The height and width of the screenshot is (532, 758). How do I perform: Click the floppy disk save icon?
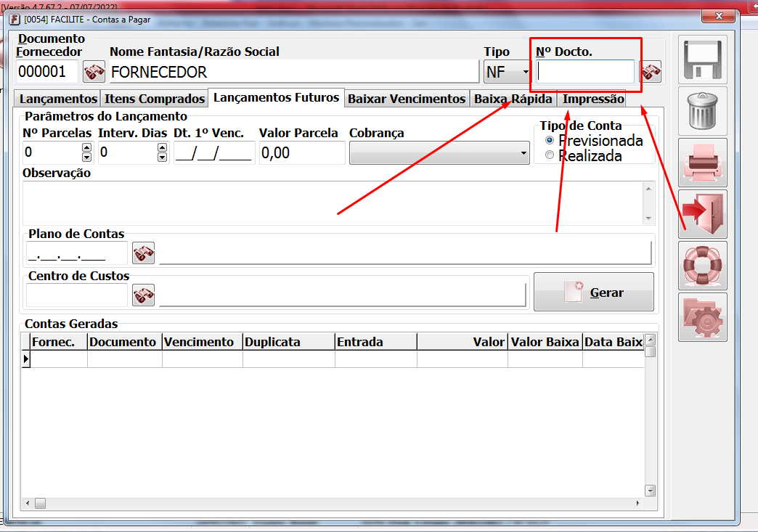[702, 61]
